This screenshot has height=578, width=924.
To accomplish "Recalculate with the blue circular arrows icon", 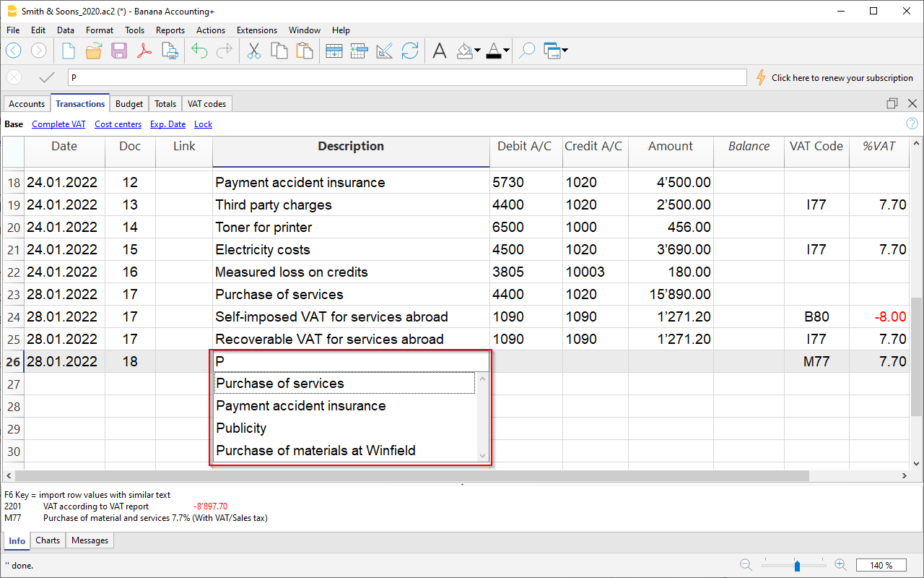I will (x=410, y=51).
